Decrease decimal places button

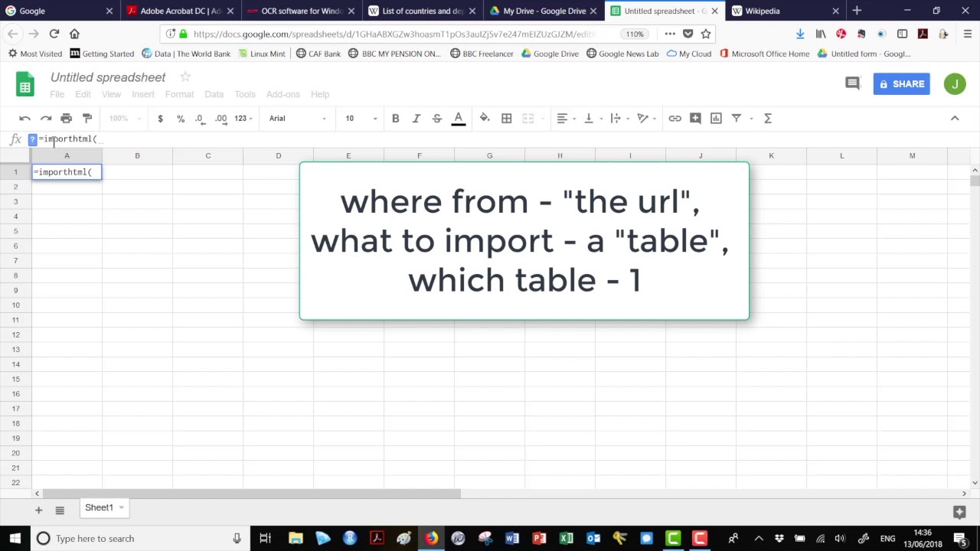(200, 118)
